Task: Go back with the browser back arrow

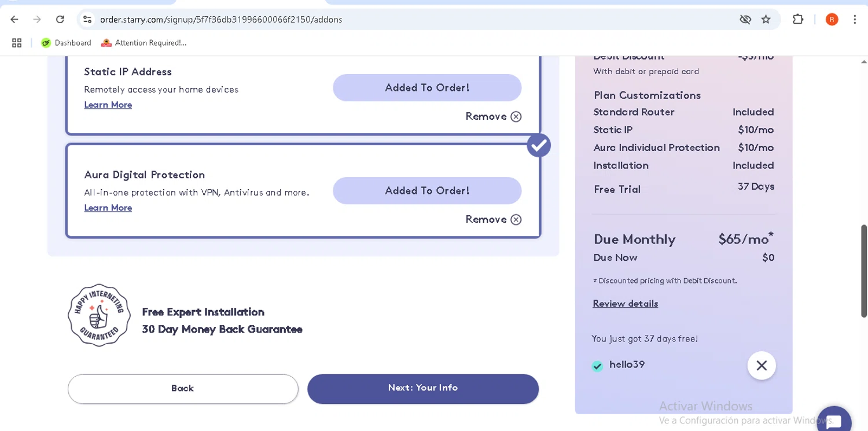Action: coord(14,20)
